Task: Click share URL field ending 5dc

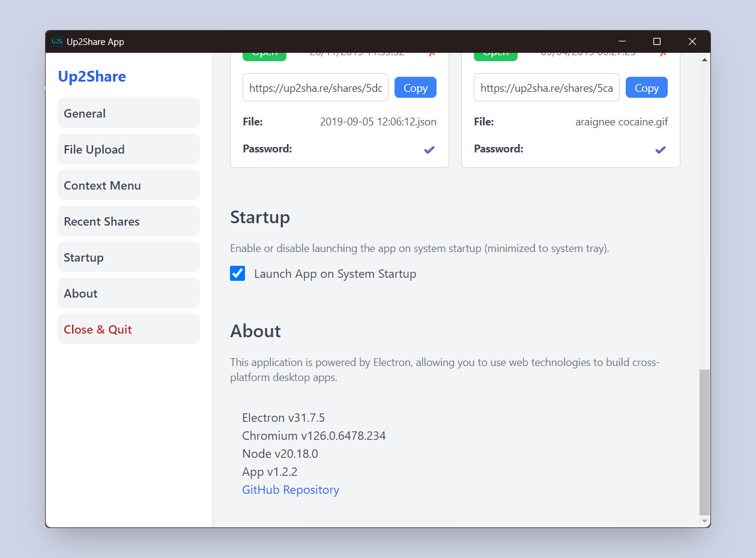Action: 316,88
